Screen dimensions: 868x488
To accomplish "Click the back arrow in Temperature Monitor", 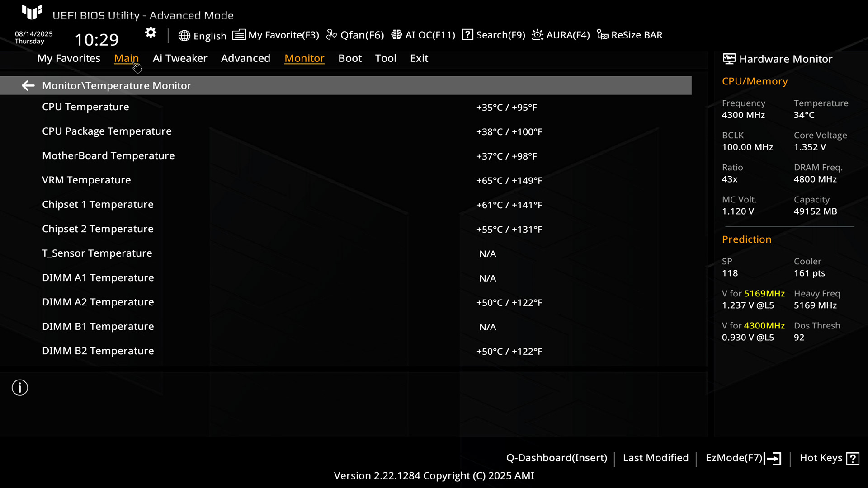I will pyautogui.click(x=28, y=85).
